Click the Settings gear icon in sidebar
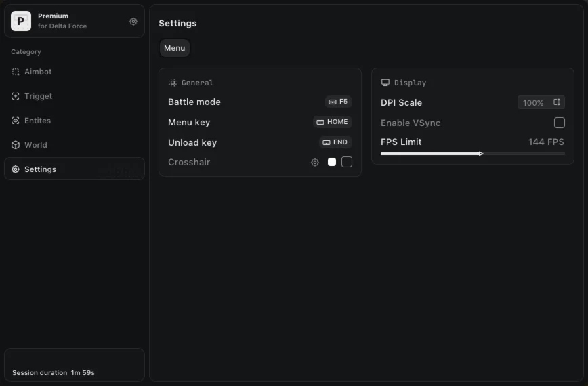588x386 pixels. coord(16,169)
